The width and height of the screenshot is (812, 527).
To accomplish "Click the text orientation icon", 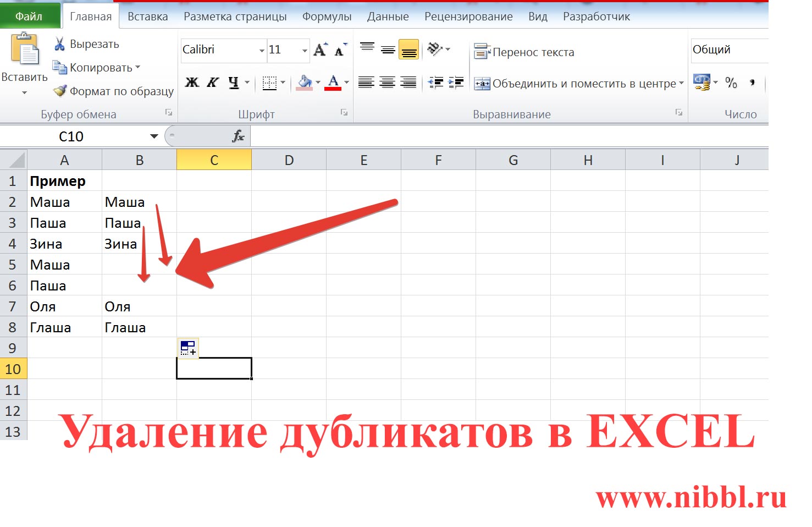I will (x=435, y=50).
